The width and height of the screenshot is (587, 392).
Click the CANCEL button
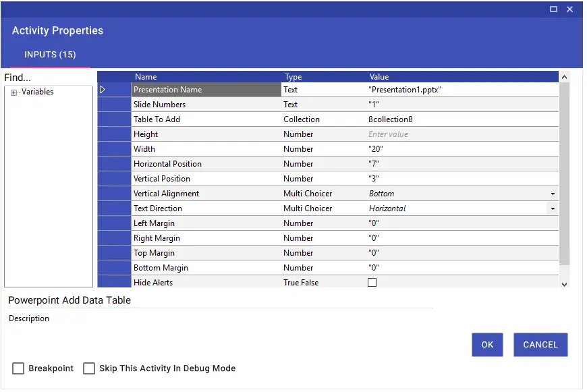(540, 345)
